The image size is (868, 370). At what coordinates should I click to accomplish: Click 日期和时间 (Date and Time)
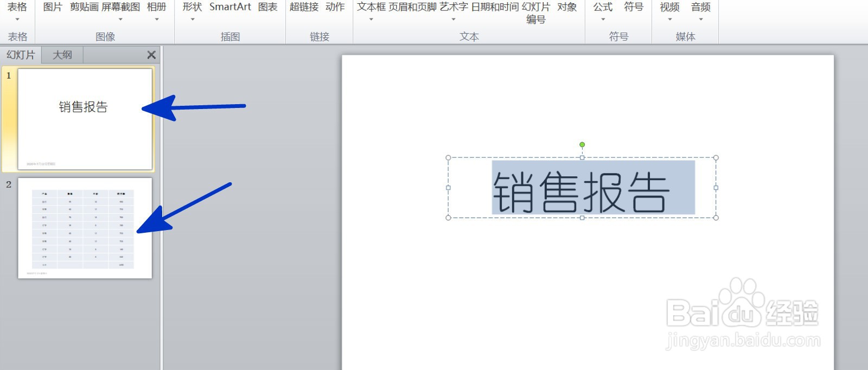point(495,7)
